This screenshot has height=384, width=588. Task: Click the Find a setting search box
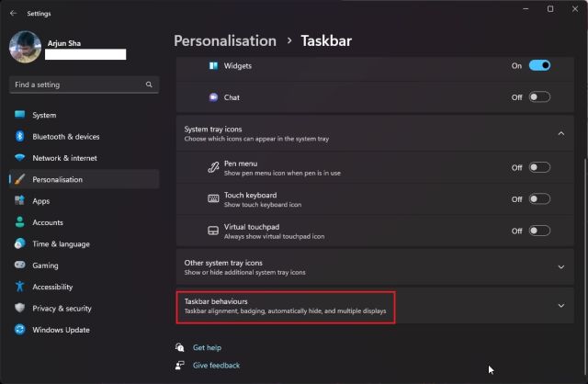click(x=78, y=85)
